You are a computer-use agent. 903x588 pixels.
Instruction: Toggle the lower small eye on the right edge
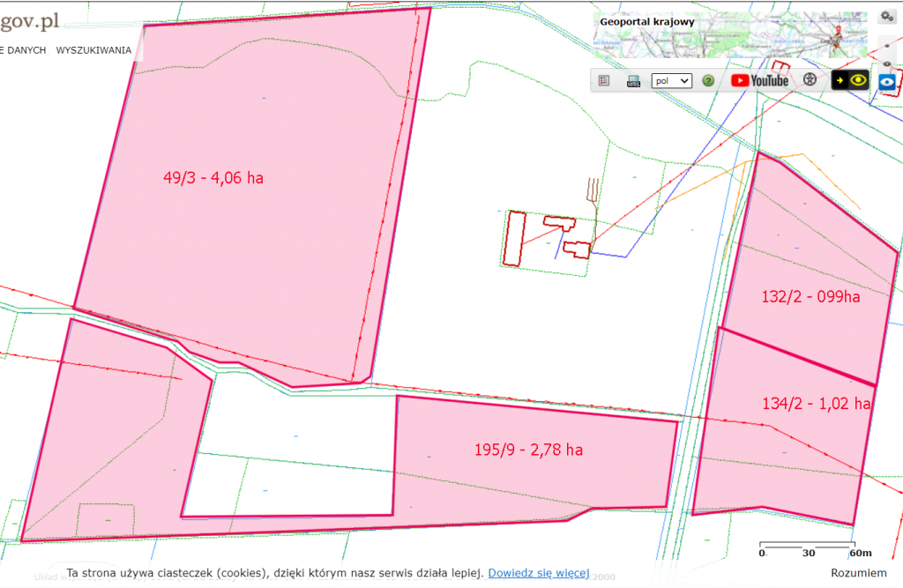pyautogui.click(x=887, y=63)
